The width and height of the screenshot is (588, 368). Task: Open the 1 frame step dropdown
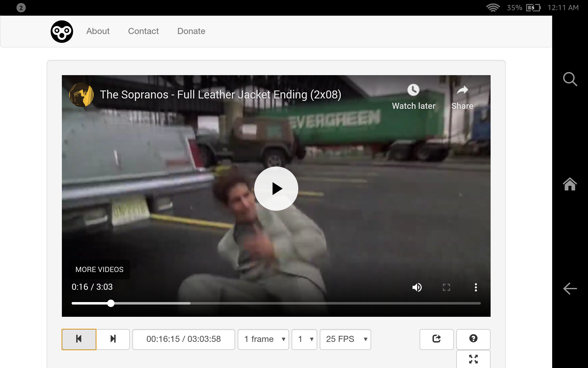(263, 339)
